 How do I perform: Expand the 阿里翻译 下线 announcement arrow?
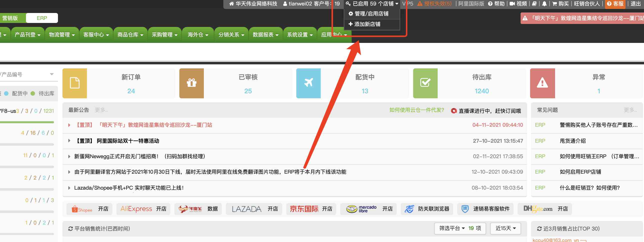[69, 172]
